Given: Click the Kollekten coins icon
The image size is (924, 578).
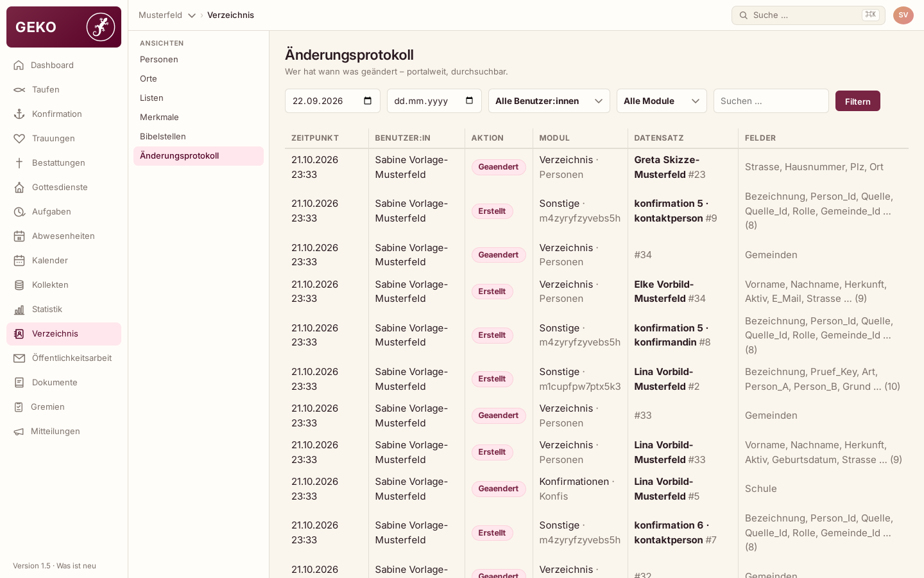Looking at the screenshot, I should tap(19, 285).
